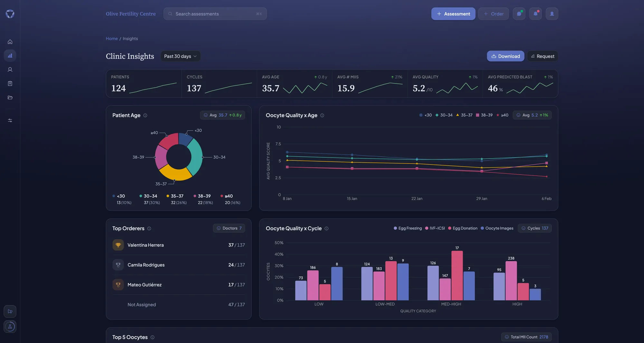
Task: Select Valentina Herrera row
Action: [179, 245]
